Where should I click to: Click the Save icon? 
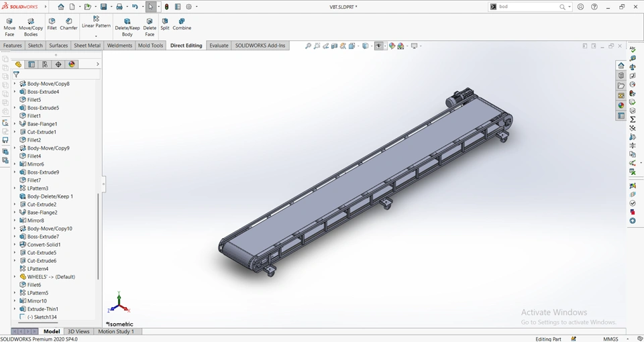tap(103, 7)
